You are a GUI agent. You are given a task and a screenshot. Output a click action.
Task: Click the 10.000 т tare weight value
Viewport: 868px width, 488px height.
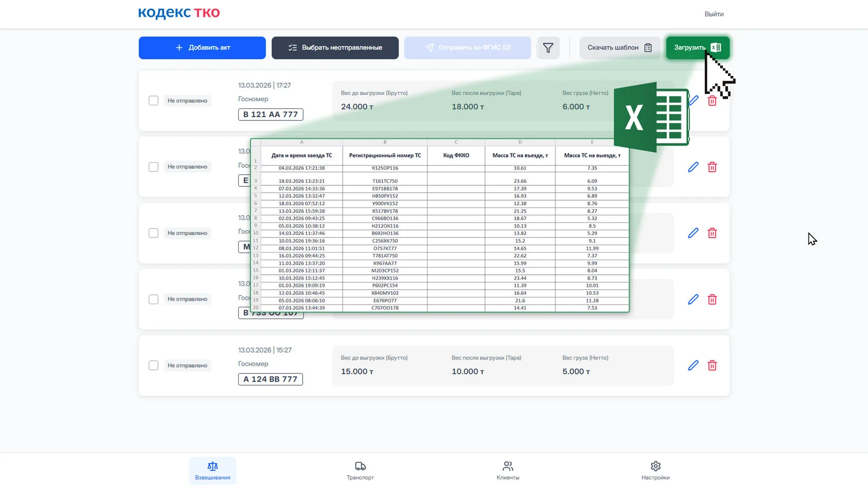[468, 371]
